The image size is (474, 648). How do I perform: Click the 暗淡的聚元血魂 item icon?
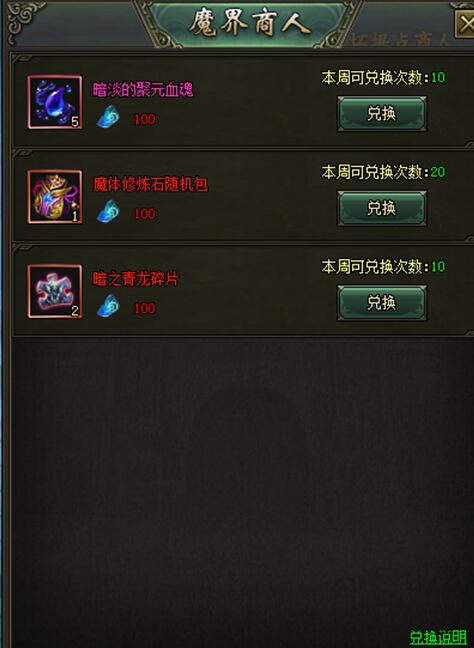(x=55, y=102)
